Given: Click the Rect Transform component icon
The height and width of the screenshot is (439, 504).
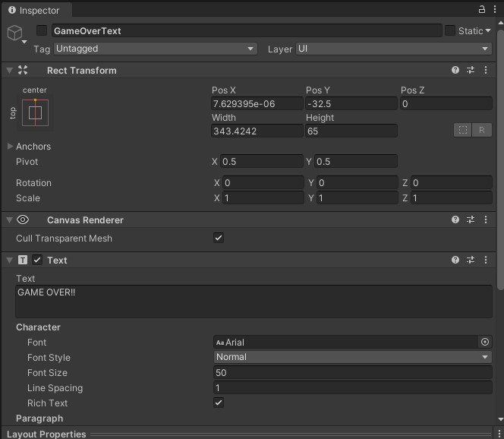Looking at the screenshot, I should [23, 70].
